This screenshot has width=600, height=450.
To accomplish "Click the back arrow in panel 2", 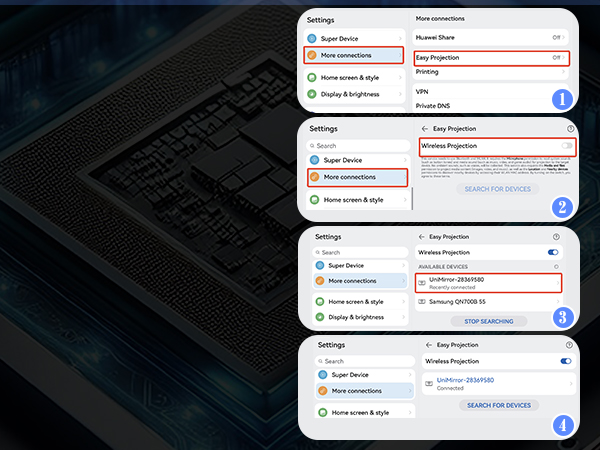I will pyautogui.click(x=425, y=129).
